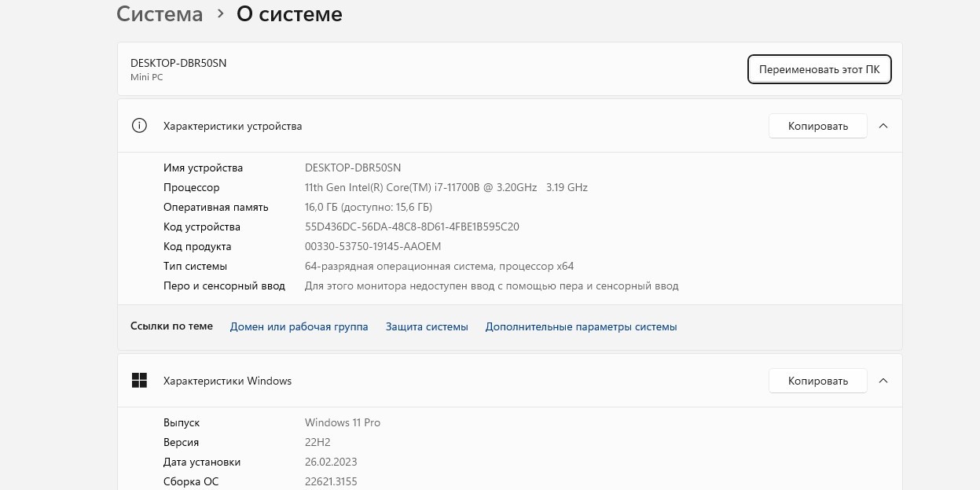
Task: Click the Код устройства label
Action: tap(202, 227)
